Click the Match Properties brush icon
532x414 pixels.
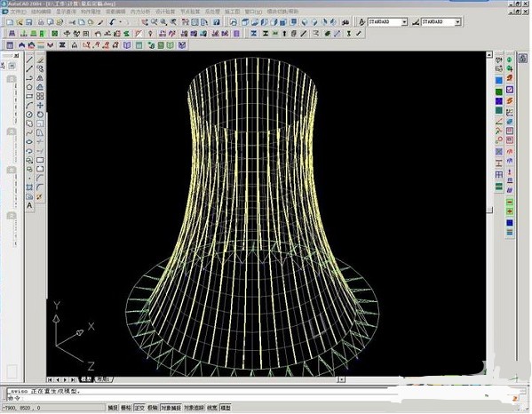click(100, 22)
